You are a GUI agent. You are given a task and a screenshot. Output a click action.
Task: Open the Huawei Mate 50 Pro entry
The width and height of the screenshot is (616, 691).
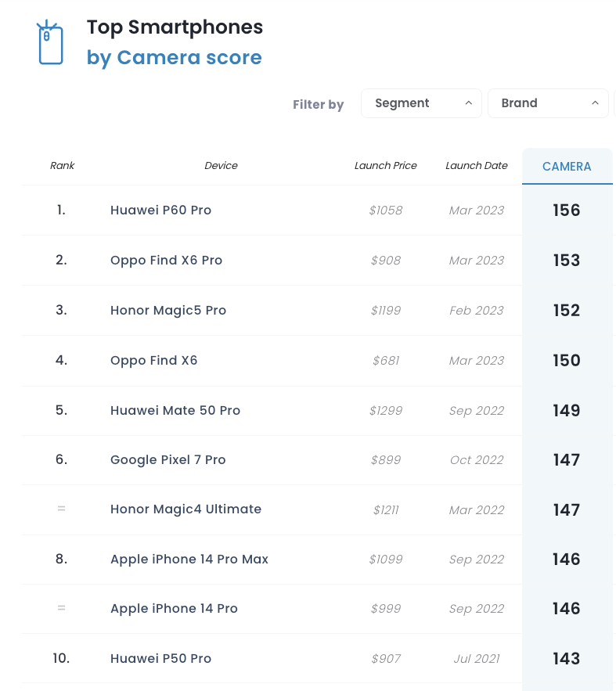(x=175, y=411)
